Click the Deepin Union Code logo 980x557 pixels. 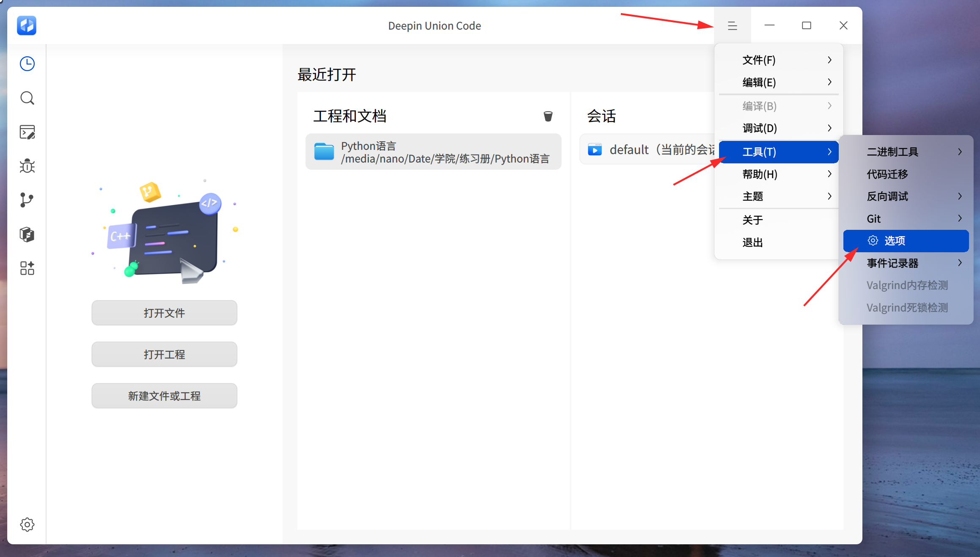tap(27, 25)
